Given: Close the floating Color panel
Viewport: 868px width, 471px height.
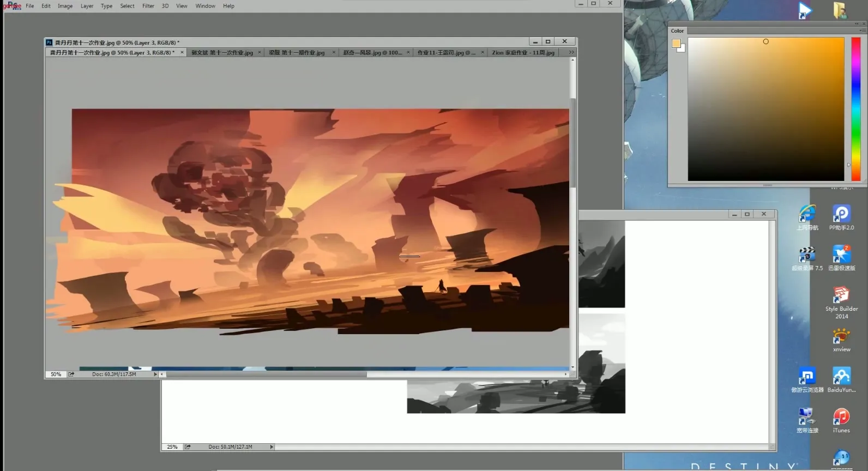Looking at the screenshot, I should [864, 24].
